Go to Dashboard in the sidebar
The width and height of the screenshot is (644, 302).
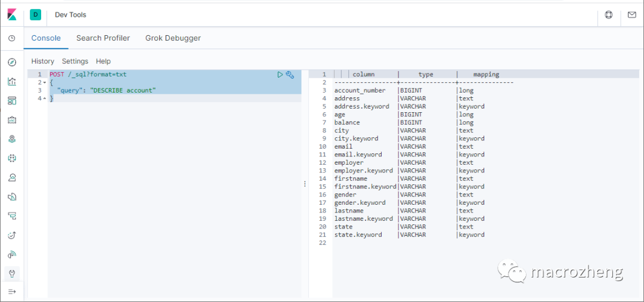click(x=12, y=101)
